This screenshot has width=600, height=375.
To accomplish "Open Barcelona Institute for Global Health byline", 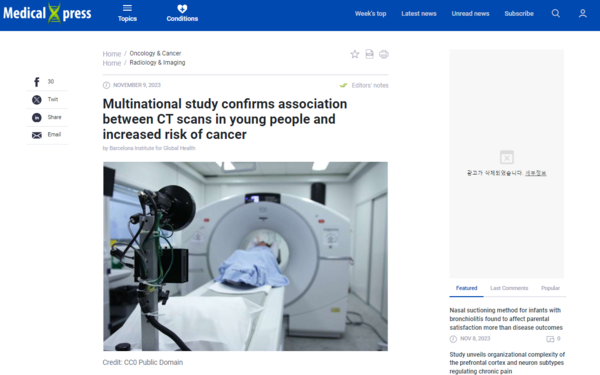I will [152, 148].
